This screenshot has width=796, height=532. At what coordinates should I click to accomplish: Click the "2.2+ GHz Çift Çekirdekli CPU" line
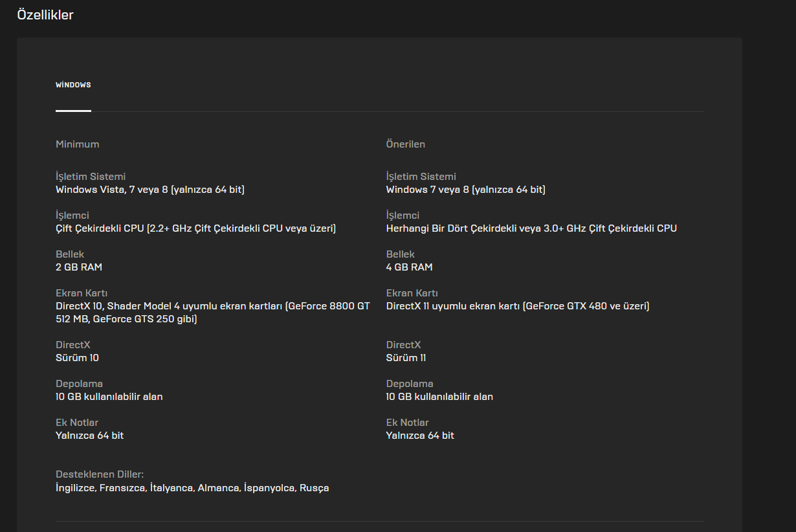click(195, 228)
